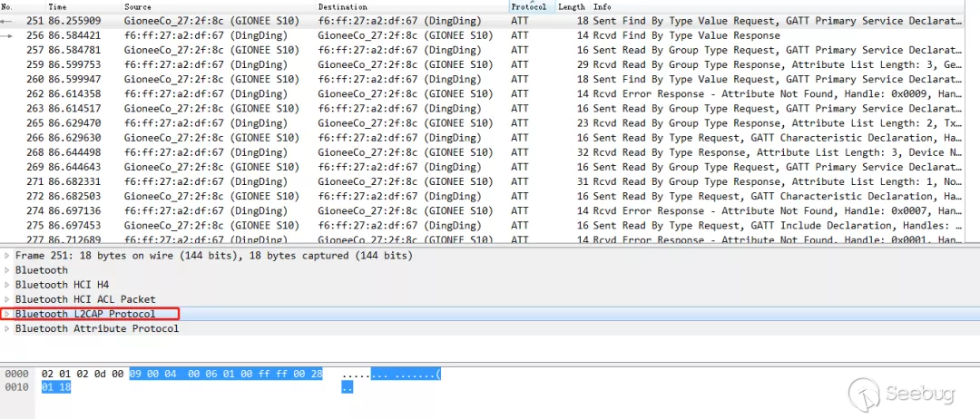Expand the Bluetooth tree node
The height and width of the screenshot is (419, 980).
[7, 269]
